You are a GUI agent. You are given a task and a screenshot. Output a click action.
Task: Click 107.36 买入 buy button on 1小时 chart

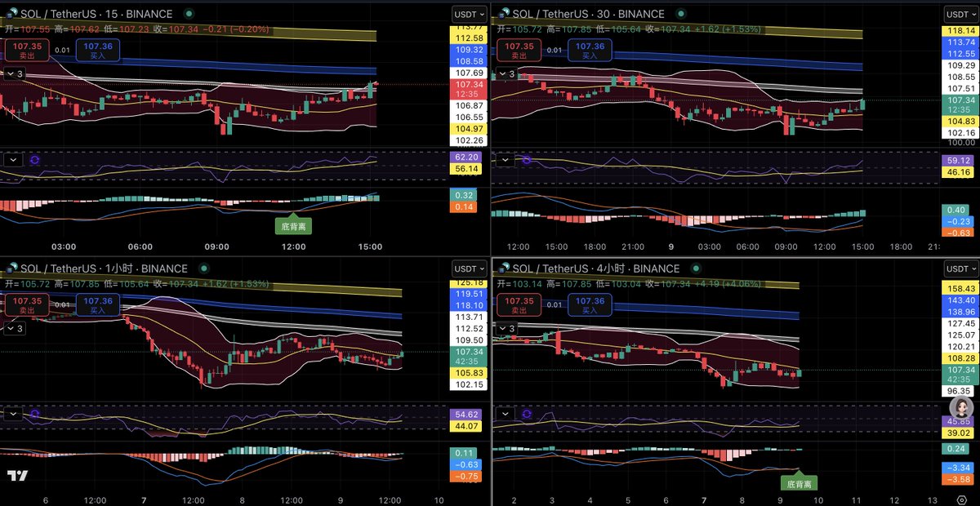(97, 304)
